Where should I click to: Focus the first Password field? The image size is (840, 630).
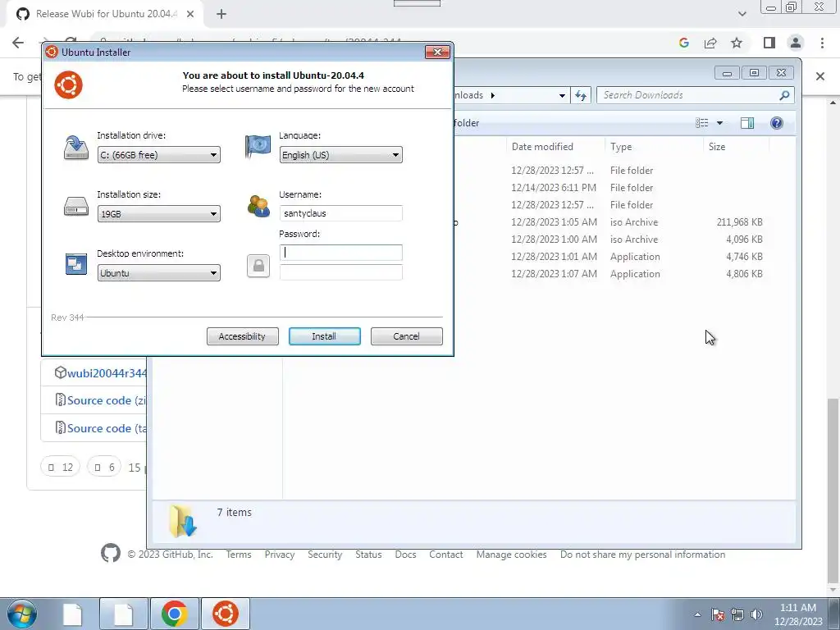(340, 253)
